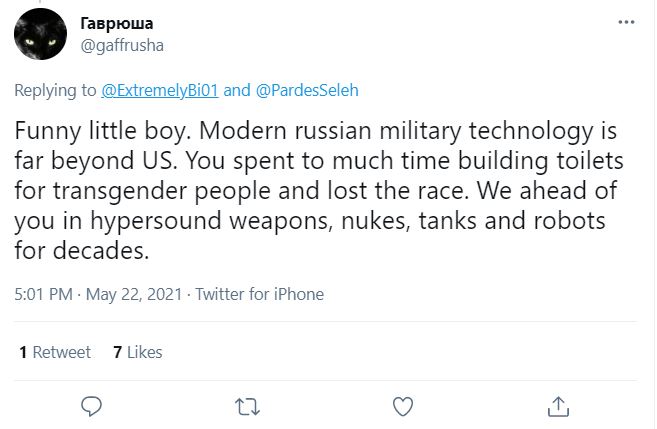Click the tweet body text
657x429 pixels.
(x=318, y=190)
